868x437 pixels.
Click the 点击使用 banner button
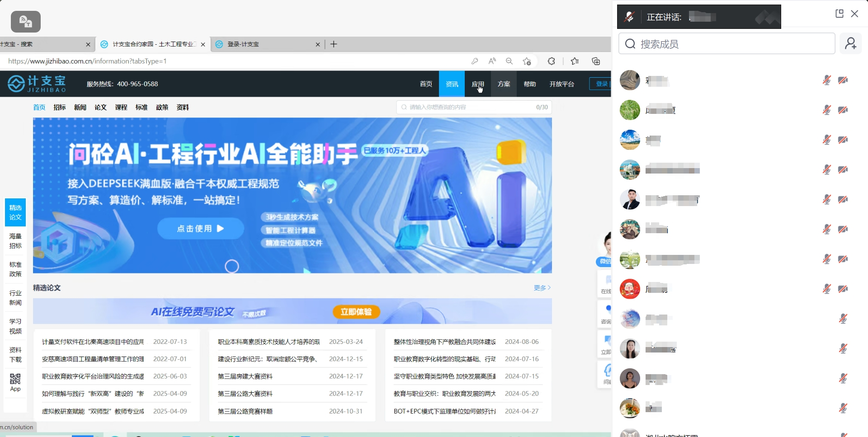pyautogui.click(x=200, y=229)
